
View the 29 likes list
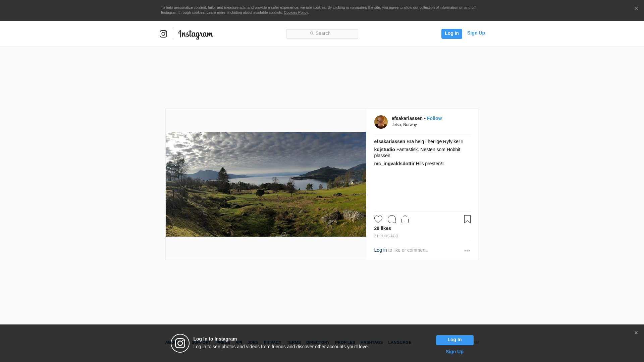point(382,228)
